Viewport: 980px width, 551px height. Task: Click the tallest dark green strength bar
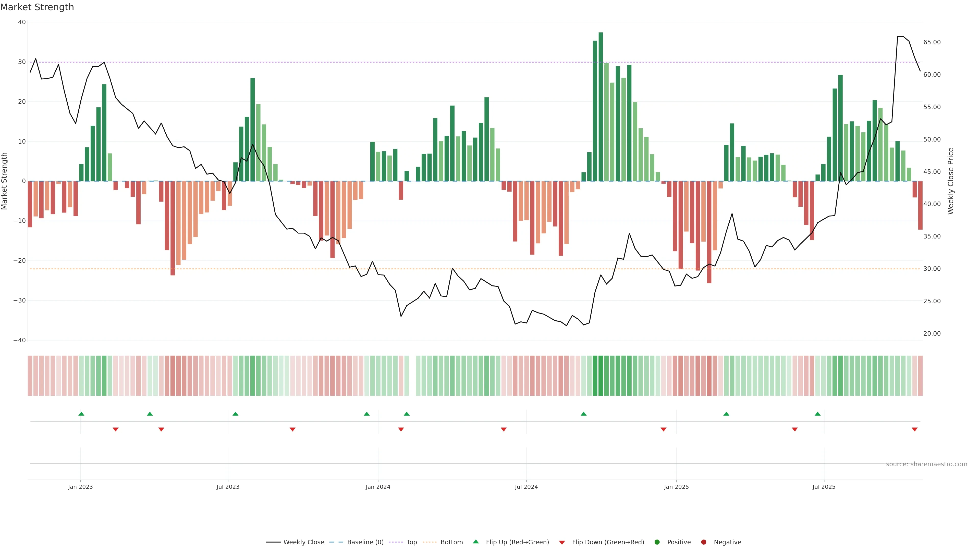click(601, 106)
